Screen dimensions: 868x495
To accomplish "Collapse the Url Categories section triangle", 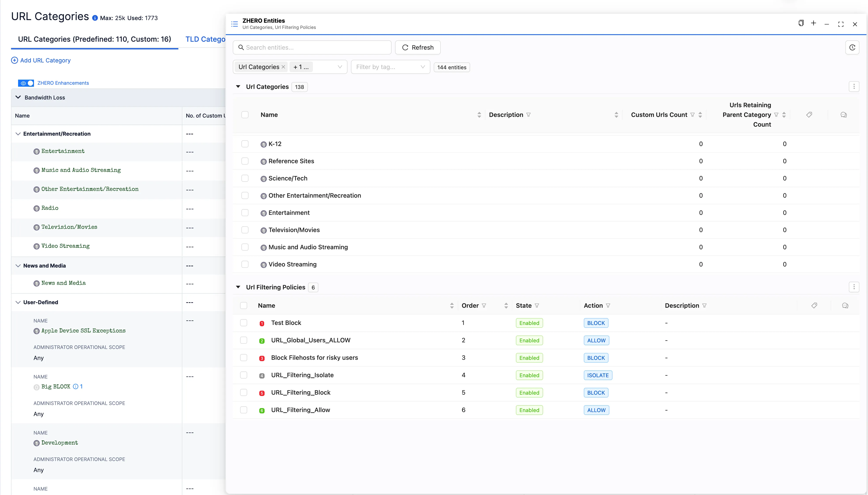I will pyautogui.click(x=238, y=86).
